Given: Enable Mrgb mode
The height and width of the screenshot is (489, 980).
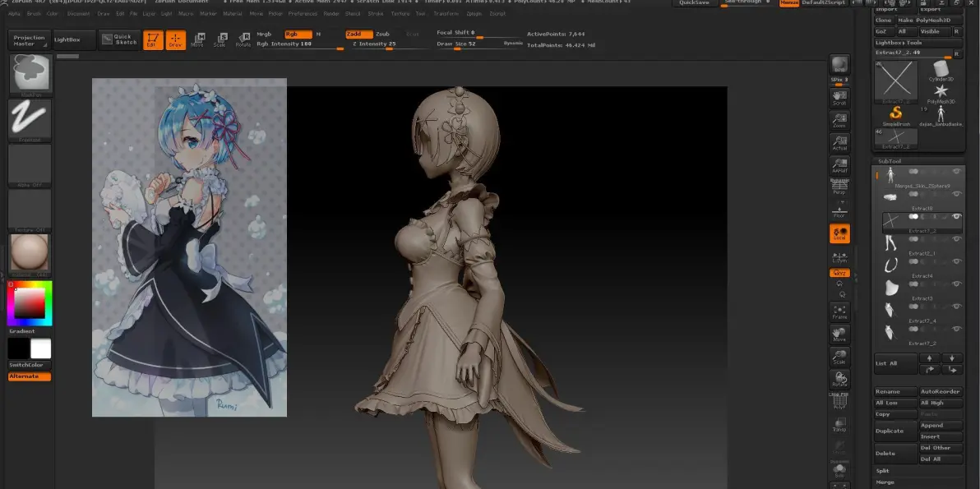Looking at the screenshot, I should 265,35.
